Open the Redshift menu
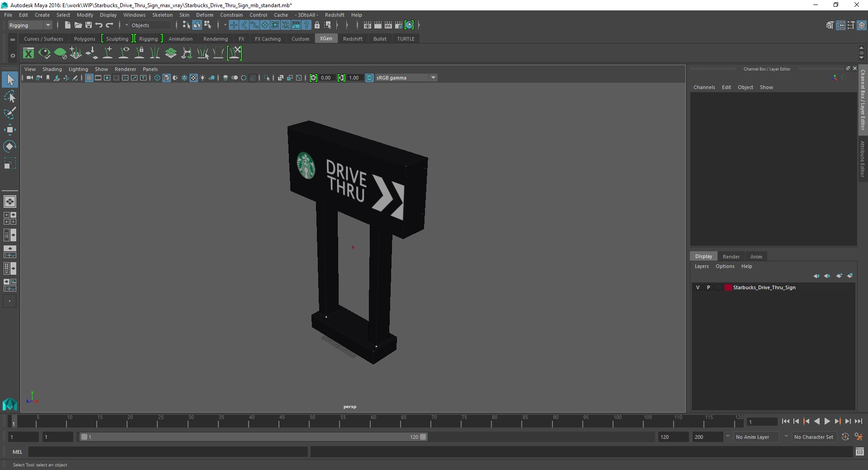Image resolution: width=868 pixels, height=470 pixels. (x=335, y=15)
